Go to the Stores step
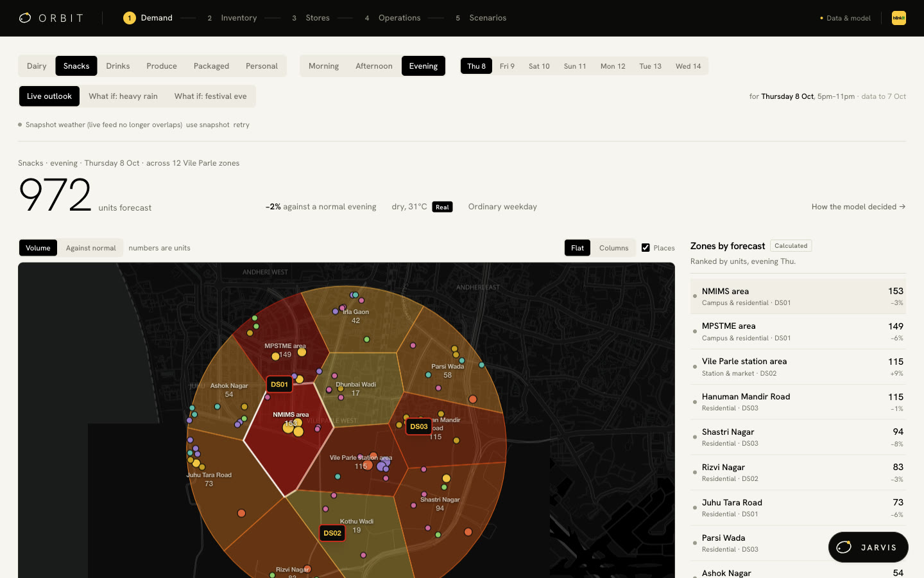This screenshot has width=924, height=578. [x=311, y=18]
